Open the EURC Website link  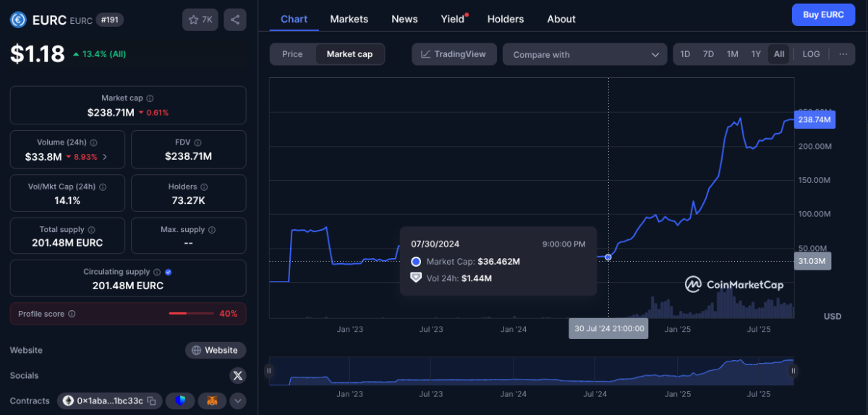pos(216,350)
